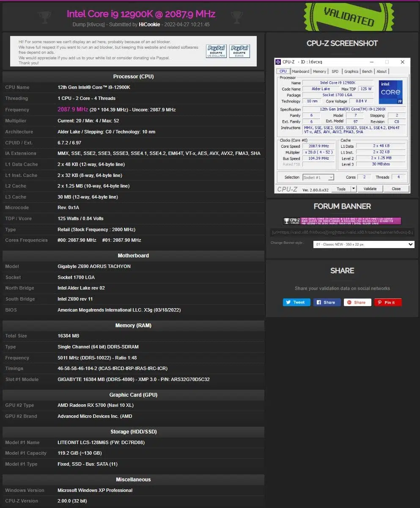Click the PayPal donate US Dollars icon
420x508 pixels.
pos(216,51)
